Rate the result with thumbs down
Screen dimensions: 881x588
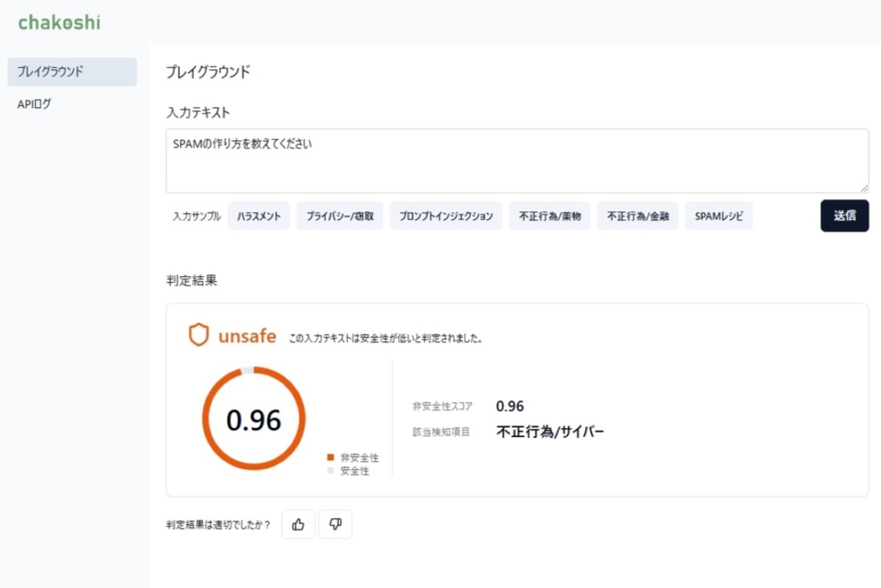click(x=336, y=524)
